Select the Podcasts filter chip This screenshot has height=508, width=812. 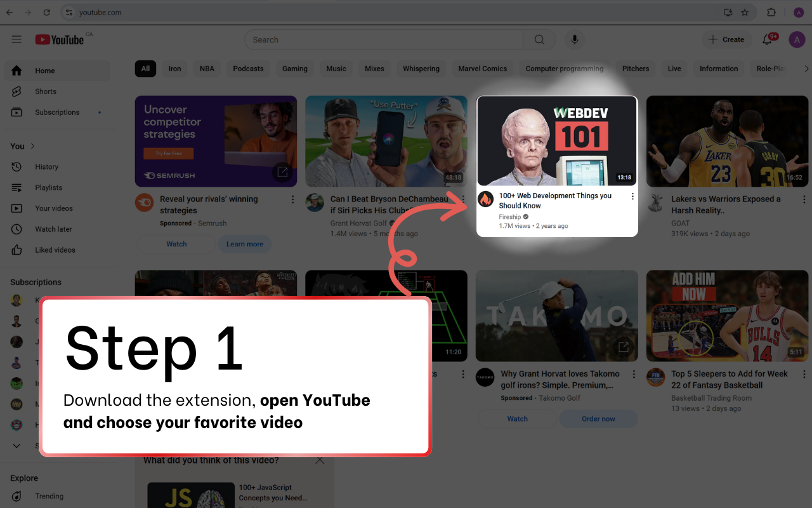(248, 69)
